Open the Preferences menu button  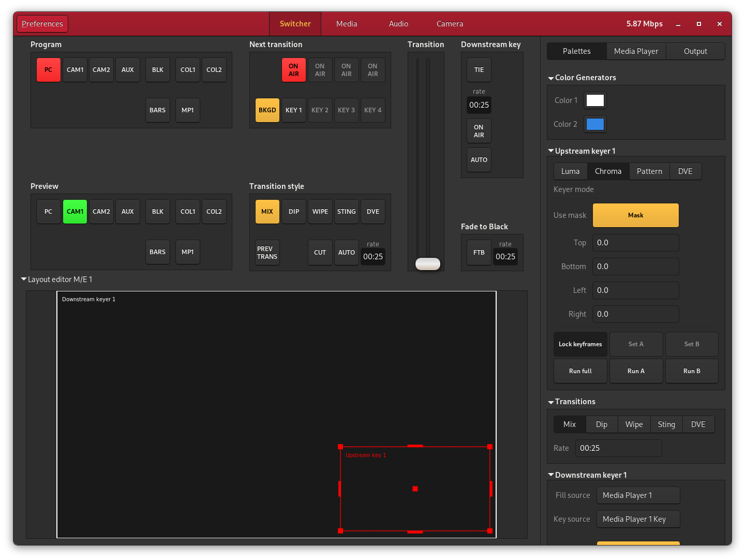tap(42, 24)
